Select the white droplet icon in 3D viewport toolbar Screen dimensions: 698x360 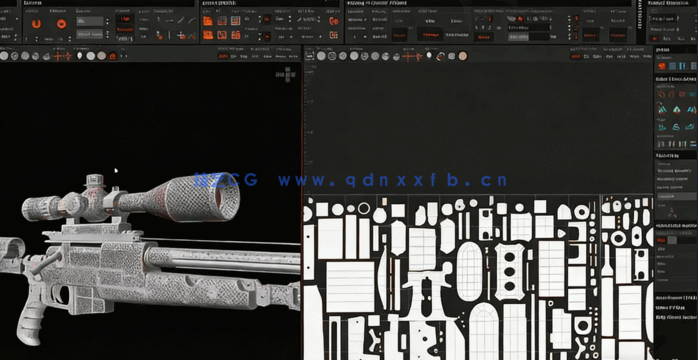coord(80,56)
